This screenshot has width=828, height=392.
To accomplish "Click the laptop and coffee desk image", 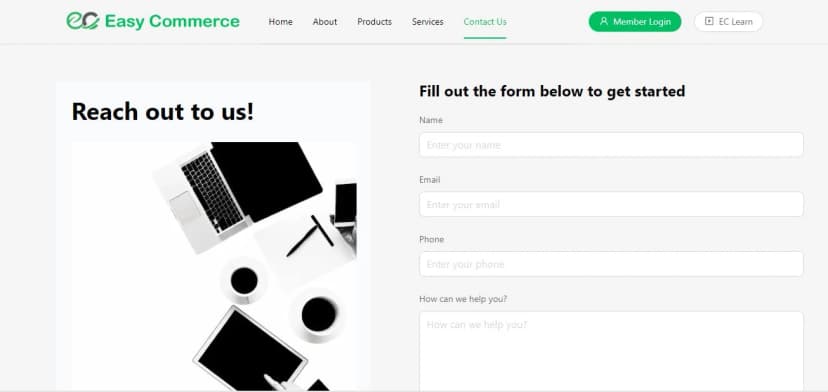I will coord(214,266).
